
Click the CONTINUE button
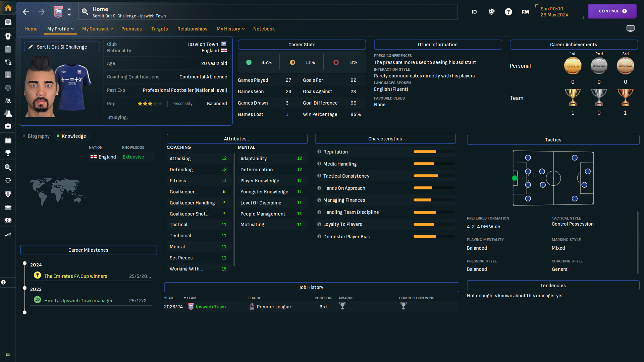pyautogui.click(x=612, y=11)
